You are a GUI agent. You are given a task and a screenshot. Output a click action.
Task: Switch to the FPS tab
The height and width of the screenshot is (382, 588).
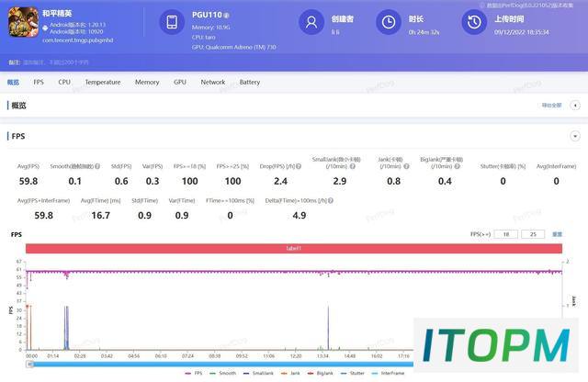39,82
